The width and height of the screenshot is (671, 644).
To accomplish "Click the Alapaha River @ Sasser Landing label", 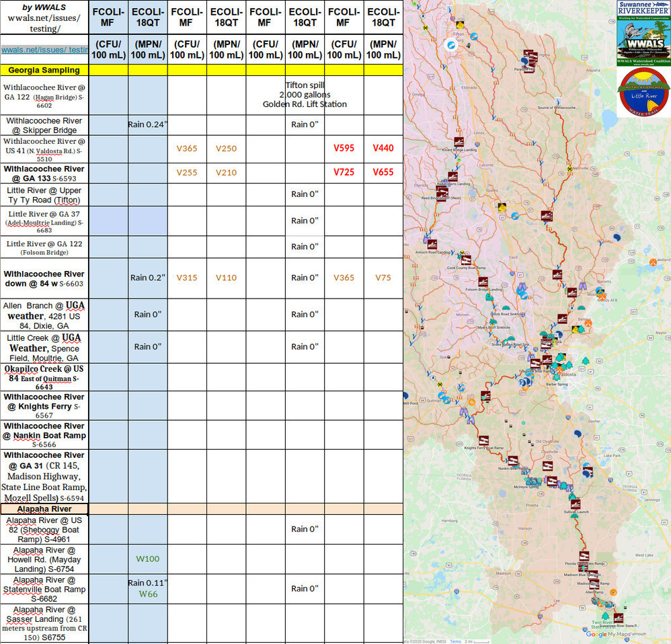I will [44, 623].
